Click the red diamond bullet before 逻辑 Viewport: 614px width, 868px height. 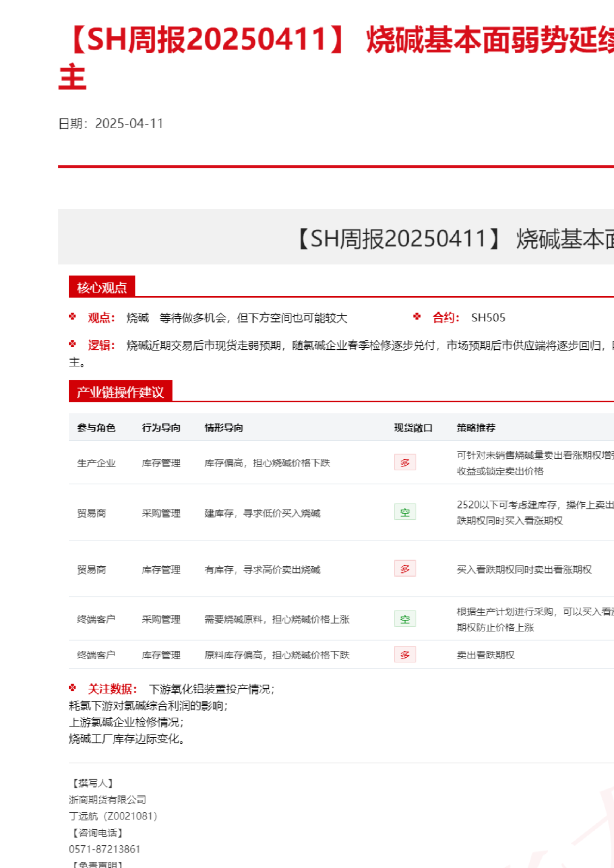pyautogui.click(x=72, y=344)
